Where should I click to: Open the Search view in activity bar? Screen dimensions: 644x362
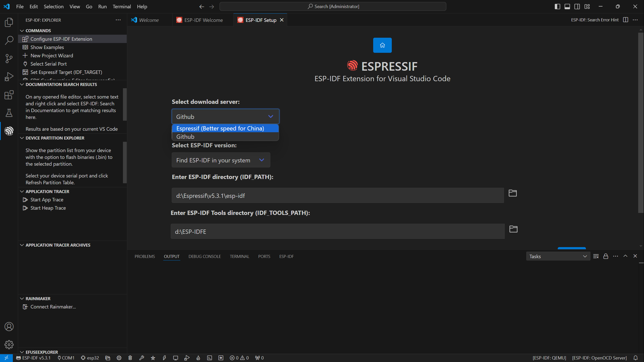click(9, 40)
